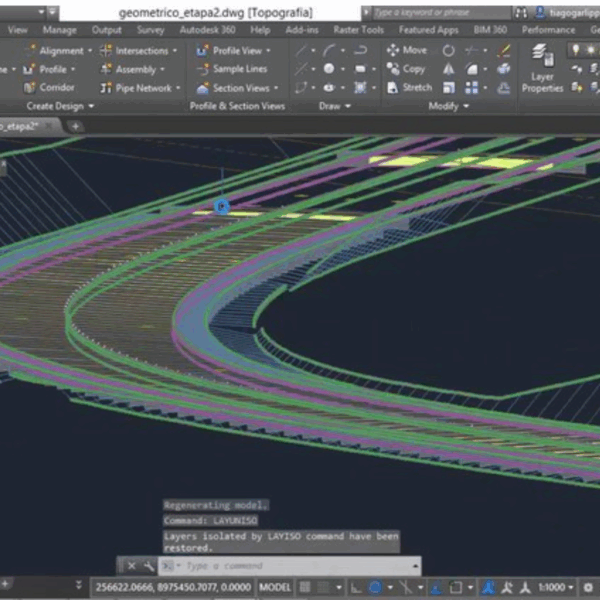Add a new drawing tab with plus button
This screenshot has width=600, height=600.
(x=75, y=126)
